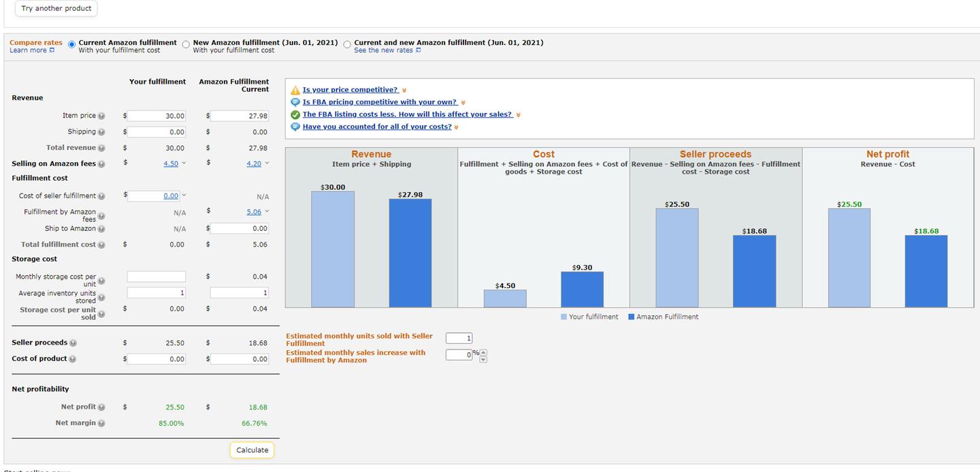The height and width of the screenshot is (472, 980).
Task: Click Amazon net margin value 66.76%
Action: (x=255, y=424)
